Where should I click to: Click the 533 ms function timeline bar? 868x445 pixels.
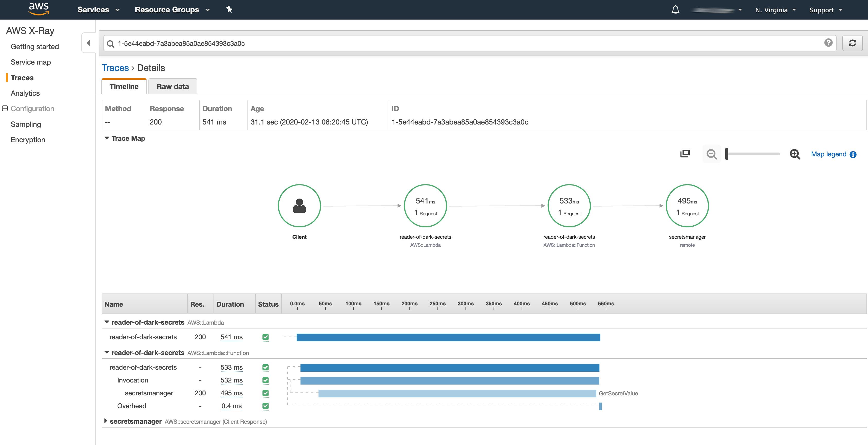pyautogui.click(x=450, y=368)
